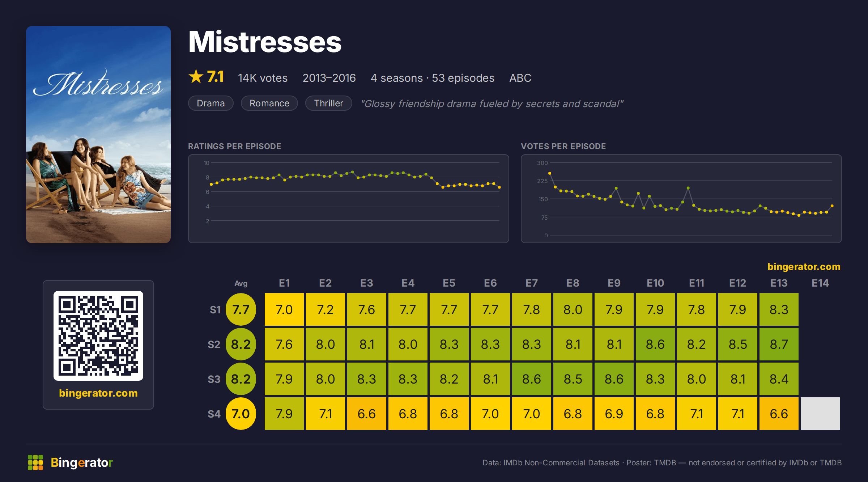
Task: Click the first data point on the votes chart
Action: (x=550, y=173)
